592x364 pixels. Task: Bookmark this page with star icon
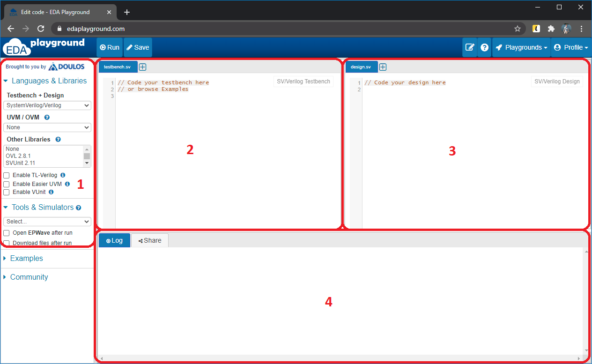(518, 29)
